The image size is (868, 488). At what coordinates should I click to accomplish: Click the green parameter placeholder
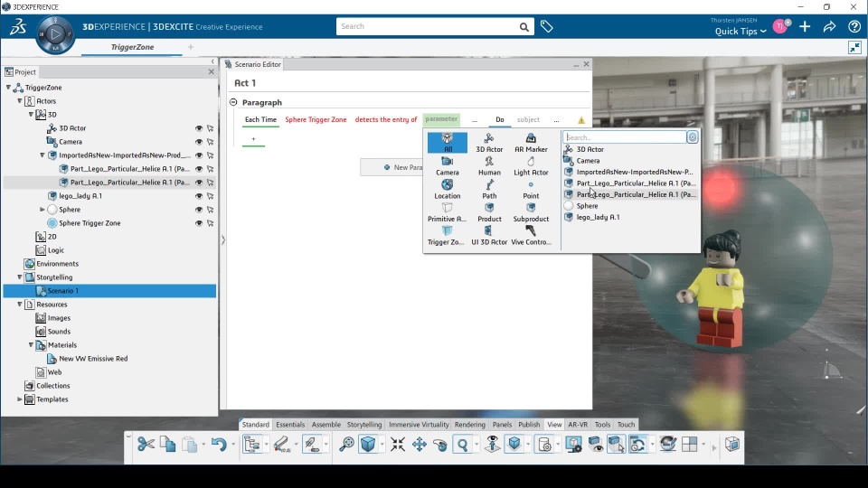click(441, 119)
